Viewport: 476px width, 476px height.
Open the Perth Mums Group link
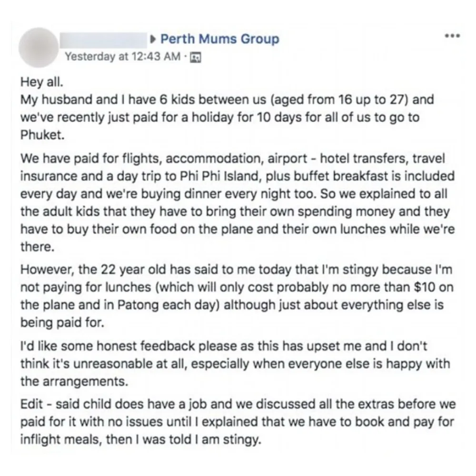click(x=219, y=39)
